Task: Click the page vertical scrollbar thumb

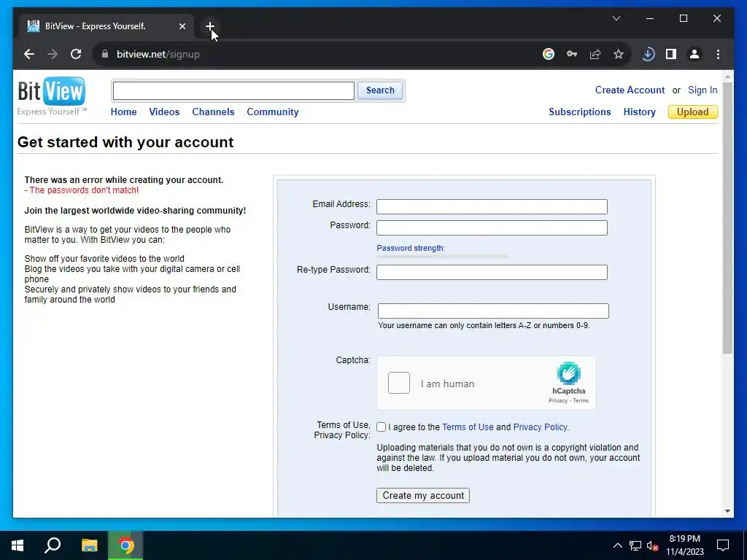Action: click(727, 217)
